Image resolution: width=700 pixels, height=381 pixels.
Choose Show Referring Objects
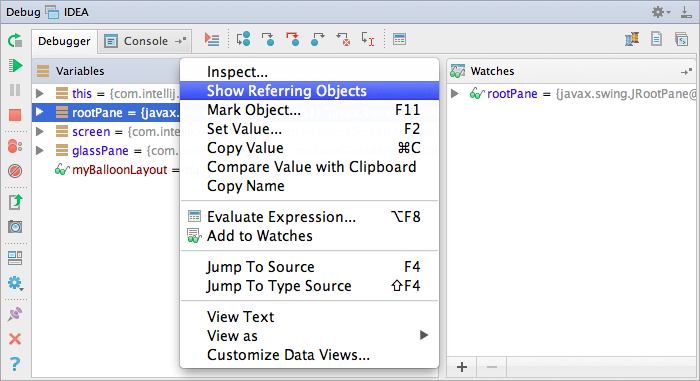[309, 91]
